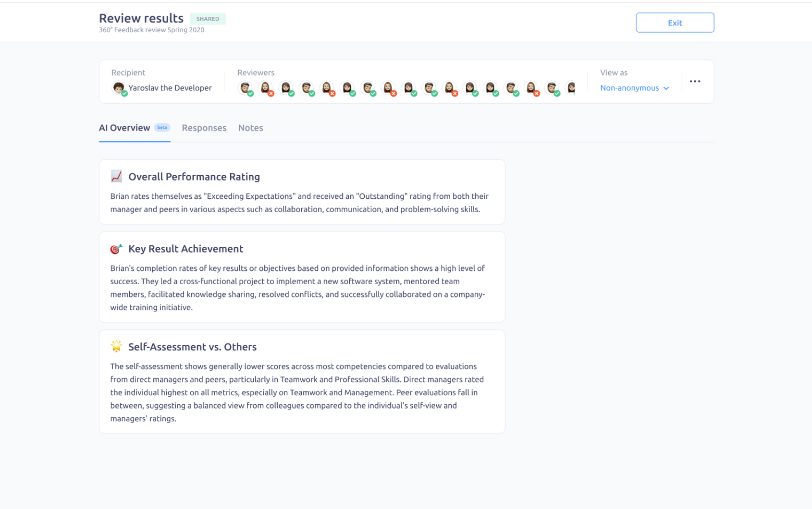Viewport: 812px width, 509px height.
Task: Click the Yaroslav the Developer name link
Action: pyautogui.click(x=170, y=88)
